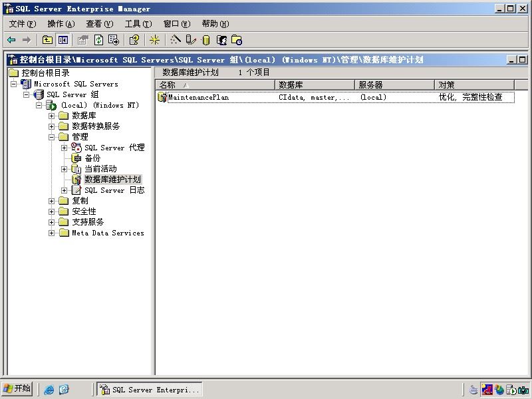
Task: Select the Microsoft SQL Servers tree label
Action: 76,84
